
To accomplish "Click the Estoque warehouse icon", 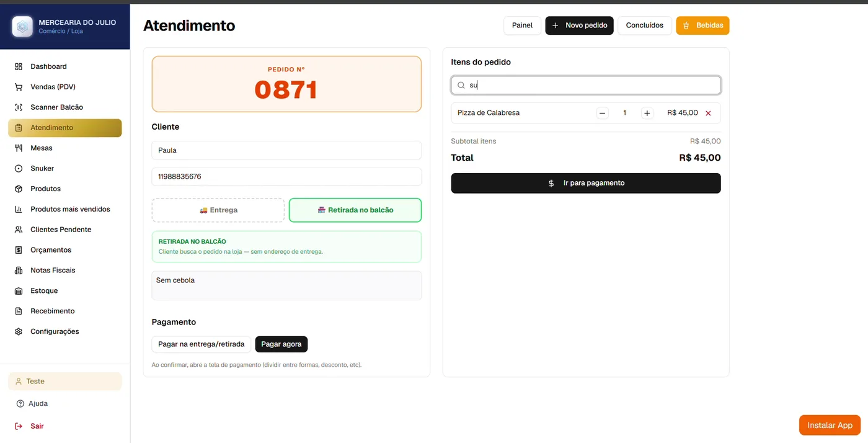I will coord(19,291).
